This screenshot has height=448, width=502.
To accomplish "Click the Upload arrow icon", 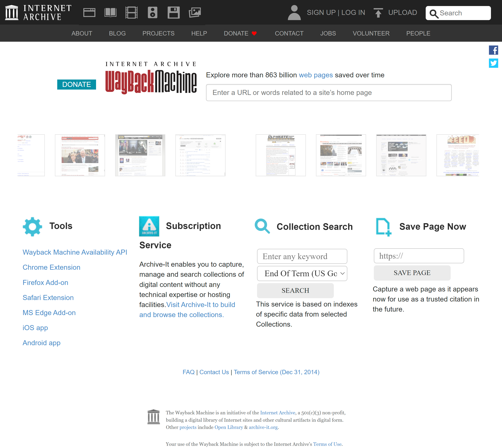I will point(378,13).
